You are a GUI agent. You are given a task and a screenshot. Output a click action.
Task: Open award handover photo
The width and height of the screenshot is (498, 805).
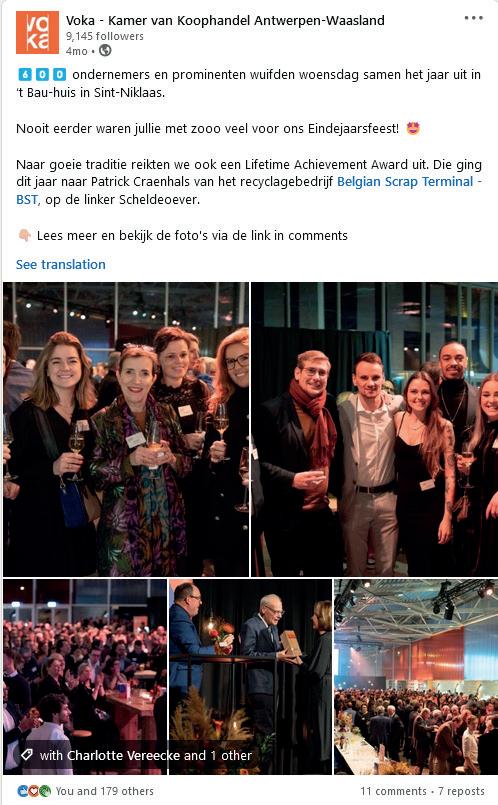tap(251, 677)
